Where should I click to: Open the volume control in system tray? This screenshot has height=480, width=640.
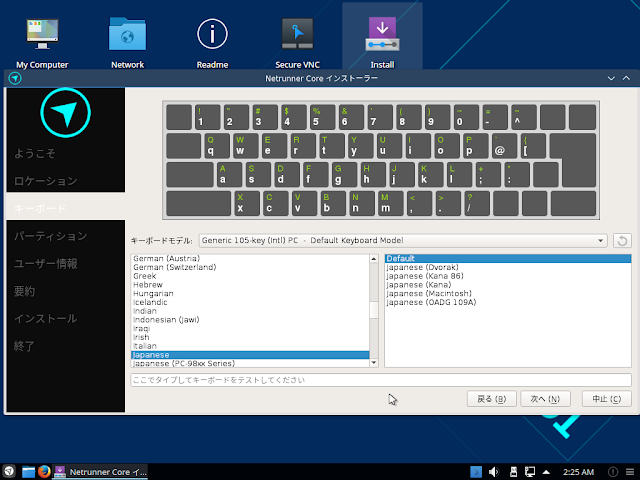(x=494, y=472)
